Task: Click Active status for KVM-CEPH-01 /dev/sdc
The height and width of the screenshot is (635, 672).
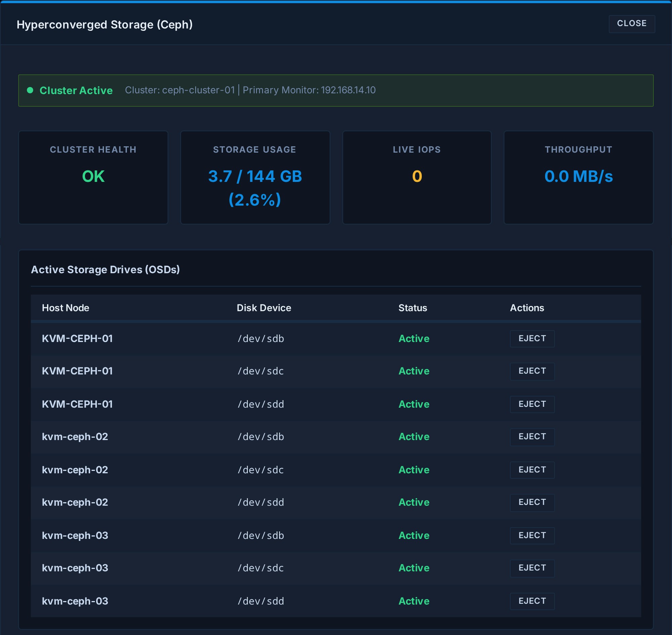Action: click(x=414, y=371)
